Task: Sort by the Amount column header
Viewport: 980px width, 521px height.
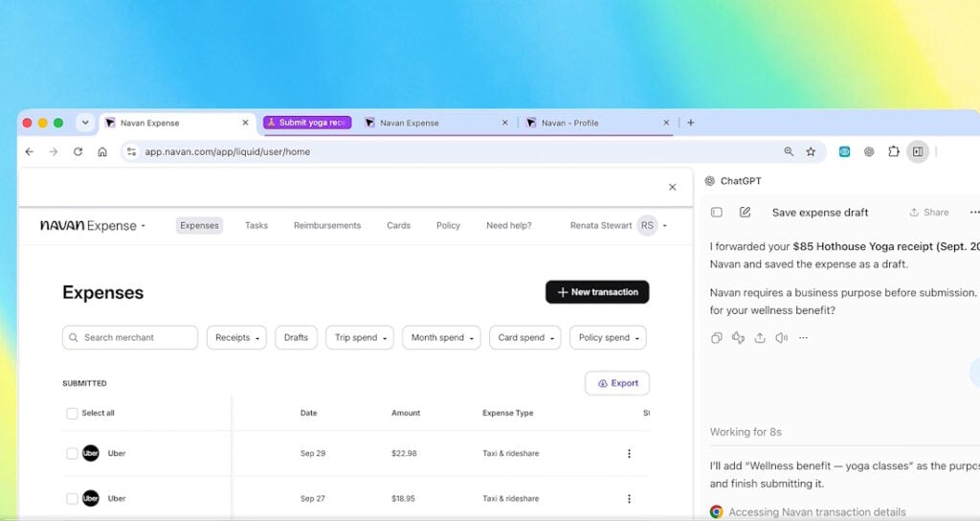Action: (406, 413)
